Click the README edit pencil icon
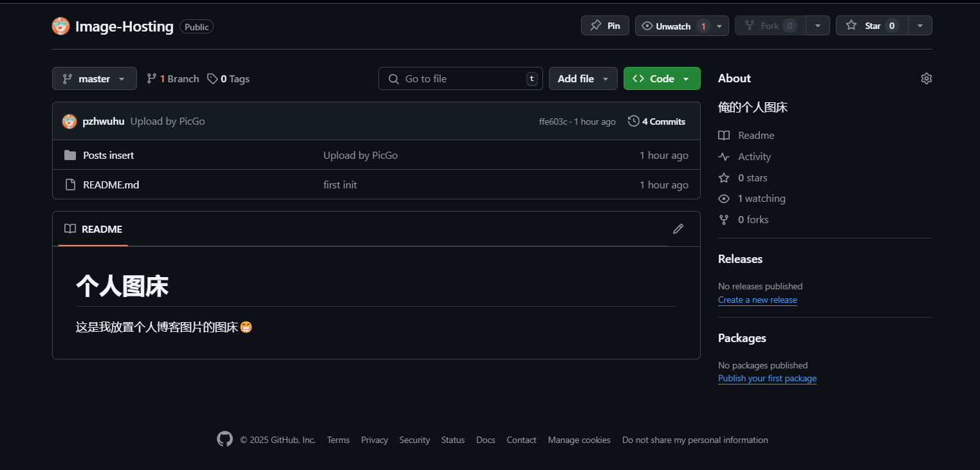The image size is (980, 470). [x=678, y=229]
